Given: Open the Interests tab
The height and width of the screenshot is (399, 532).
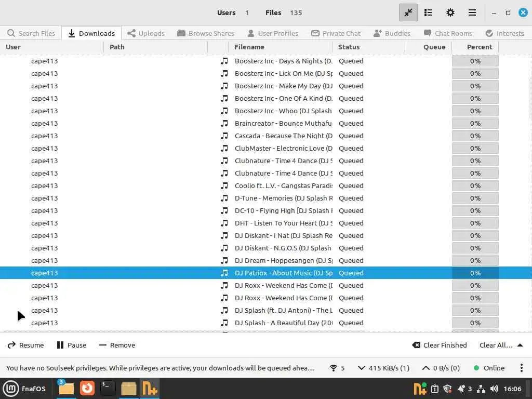Looking at the screenshot, I should click(x=505, y=33).
